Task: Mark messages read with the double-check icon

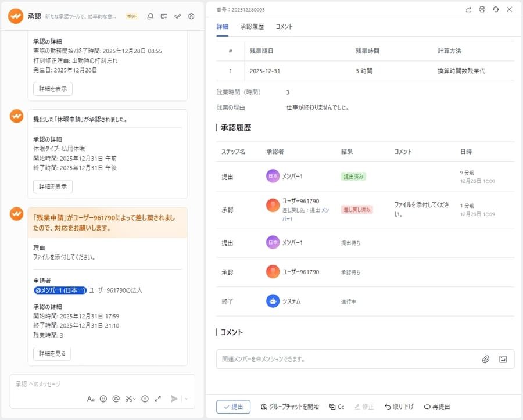Action: click(x=178, y=16)
